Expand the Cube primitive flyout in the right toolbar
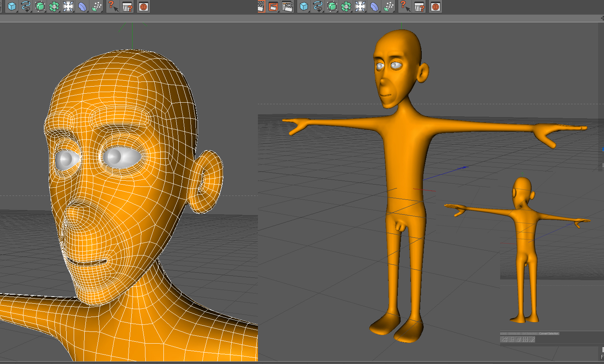Image resolution: width=604 pixels, height=364 pixels. pos(304,6)
